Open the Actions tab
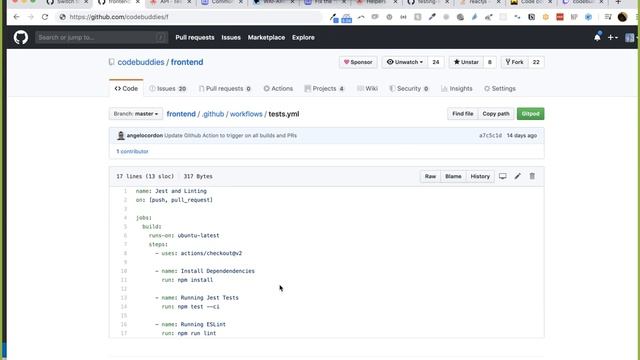640x360 pixels. click(278, 89)
